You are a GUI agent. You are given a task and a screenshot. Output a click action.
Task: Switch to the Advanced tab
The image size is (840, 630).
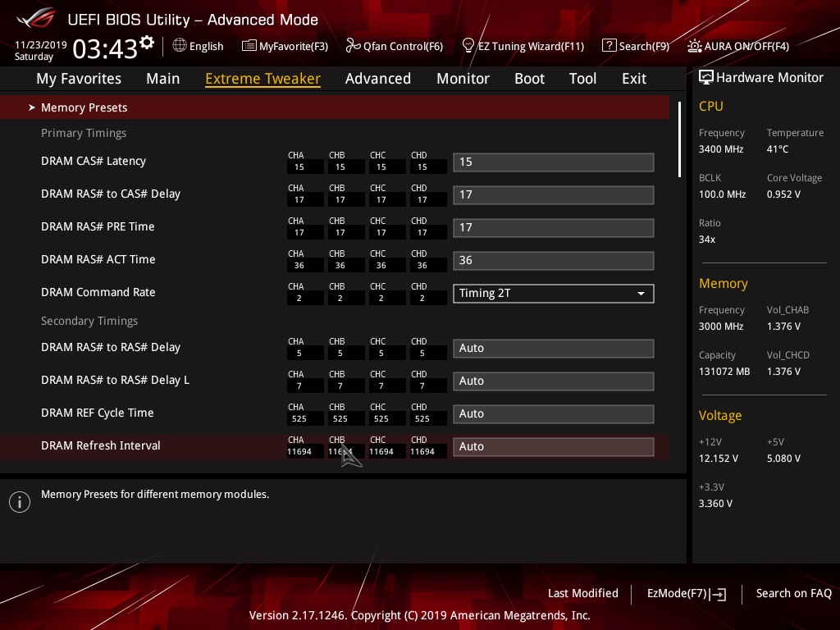[x=377, y=79]
